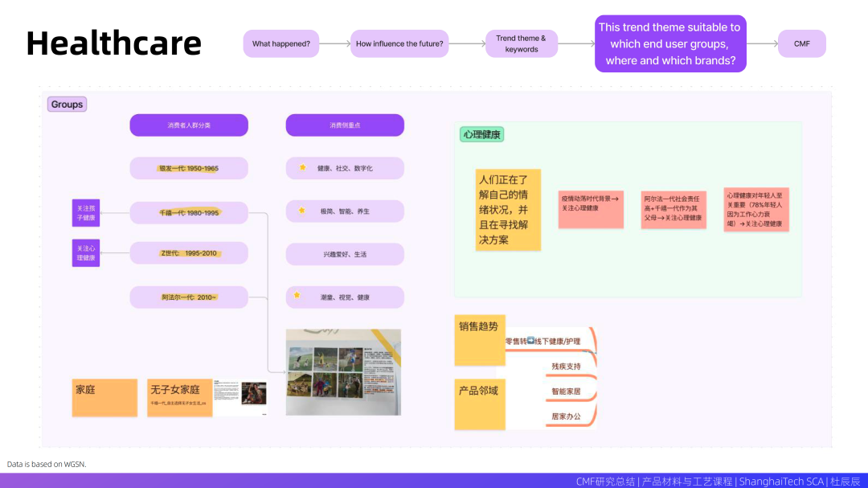This screenshot has width=868, height=488.
Task: Select the pink 疫情动荡时代背景 note
Action: [591, 208]
